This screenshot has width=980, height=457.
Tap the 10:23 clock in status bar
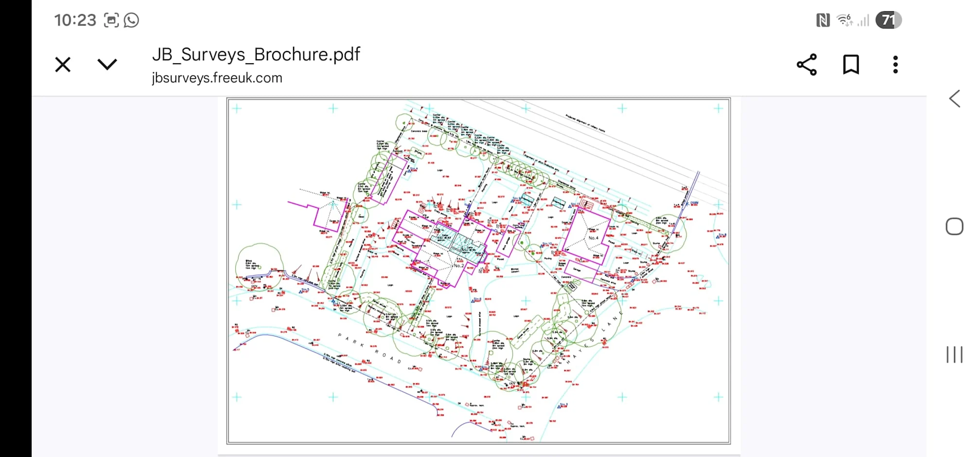tap(75, 20)
